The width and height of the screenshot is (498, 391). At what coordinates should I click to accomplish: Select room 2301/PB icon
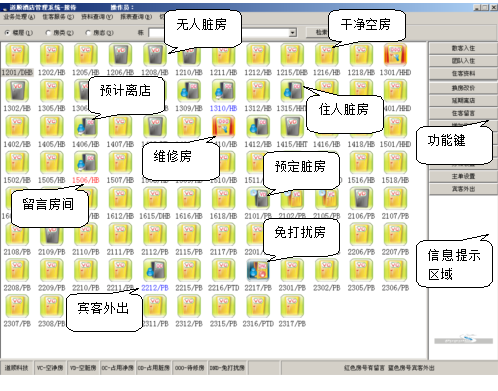(292, 270)
